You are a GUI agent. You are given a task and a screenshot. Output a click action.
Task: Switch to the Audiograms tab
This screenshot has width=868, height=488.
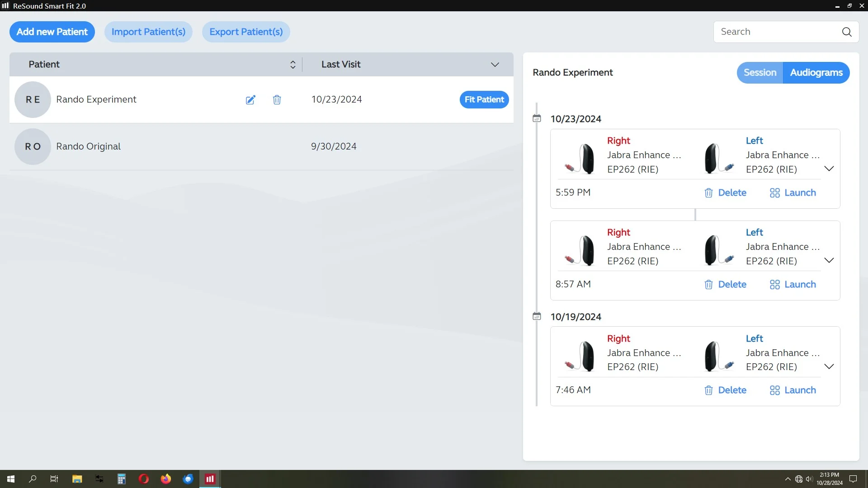[x=816, y=73]
